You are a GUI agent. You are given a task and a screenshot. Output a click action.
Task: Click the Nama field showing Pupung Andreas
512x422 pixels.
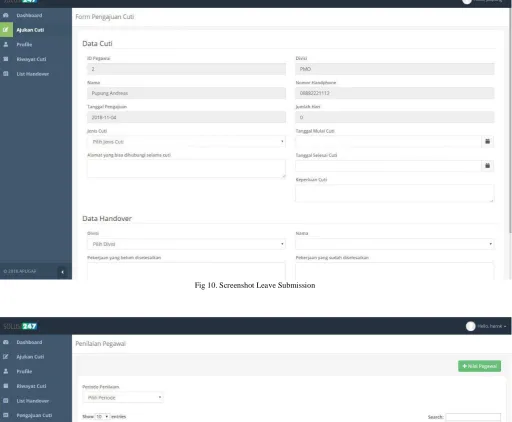pyautogui.click(x=186, y=93)
